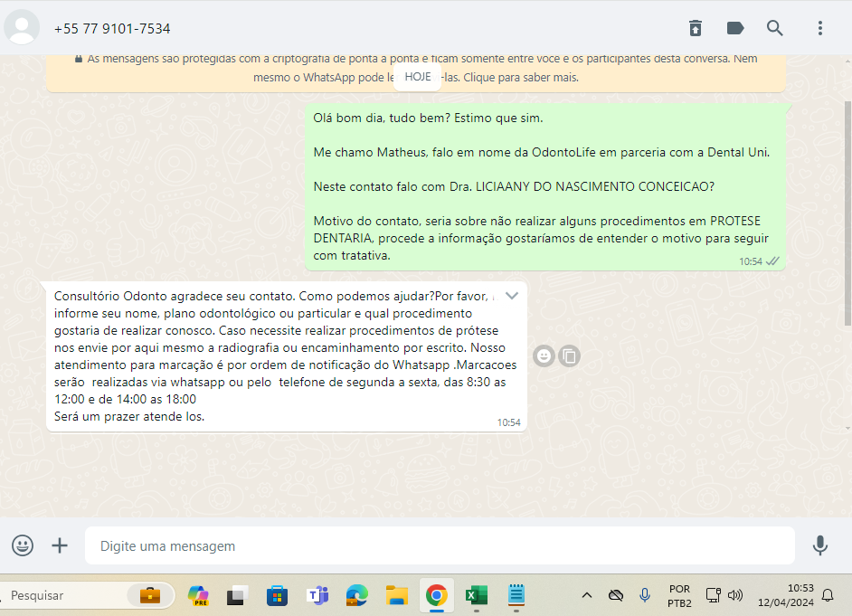Click the 10:54 timestamp of received message
Screen dimensions: 852x616
(508, 422)
